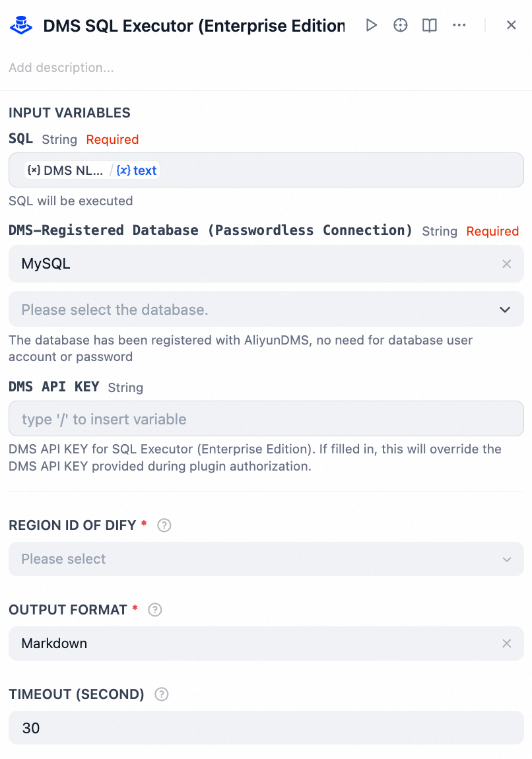532x759 pixels.
Task: Click the crosshair locate-node icon
Action: [401, 25]
